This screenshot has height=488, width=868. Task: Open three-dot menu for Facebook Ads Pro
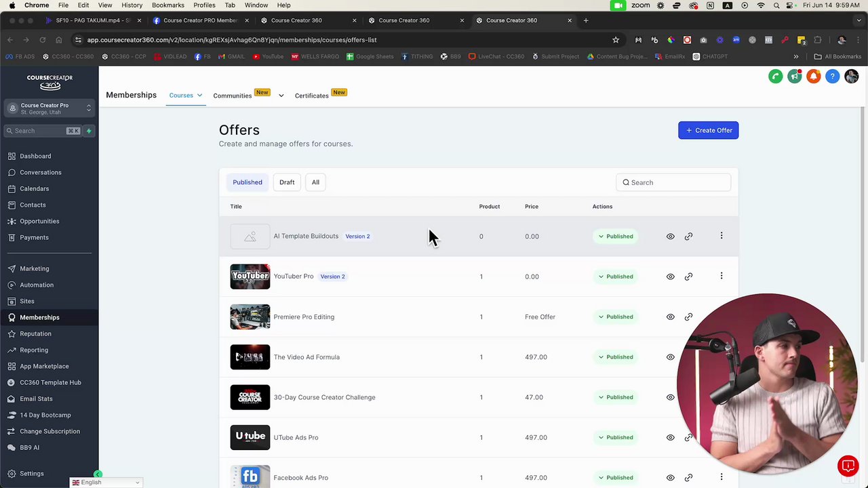point(722,477)
